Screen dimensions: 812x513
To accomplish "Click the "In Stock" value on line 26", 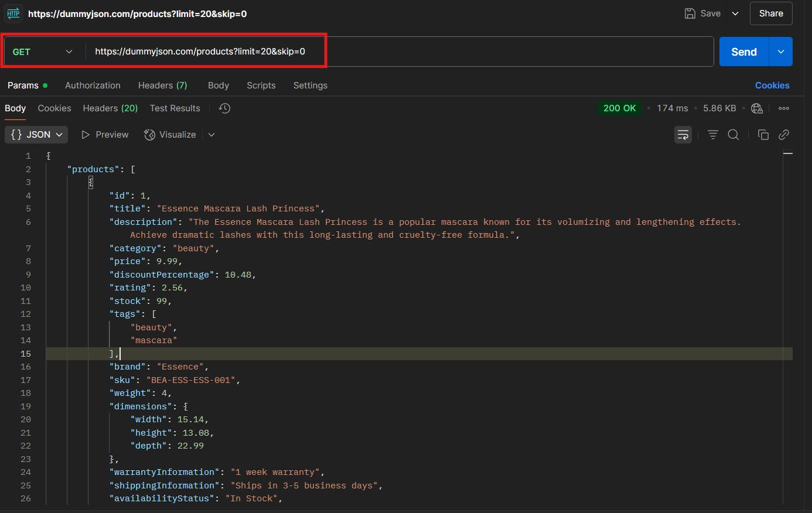I will point(251,498).
